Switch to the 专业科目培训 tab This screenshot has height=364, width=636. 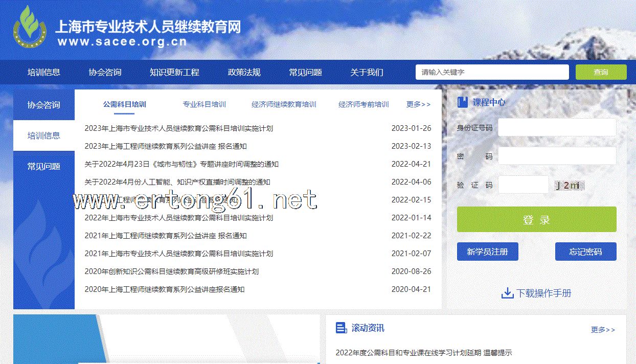pyautogui.click(x=204, y=104)
